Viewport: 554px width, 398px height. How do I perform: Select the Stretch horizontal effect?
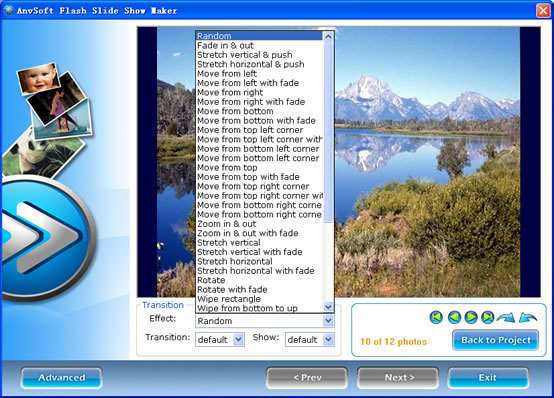click(259, 261)
